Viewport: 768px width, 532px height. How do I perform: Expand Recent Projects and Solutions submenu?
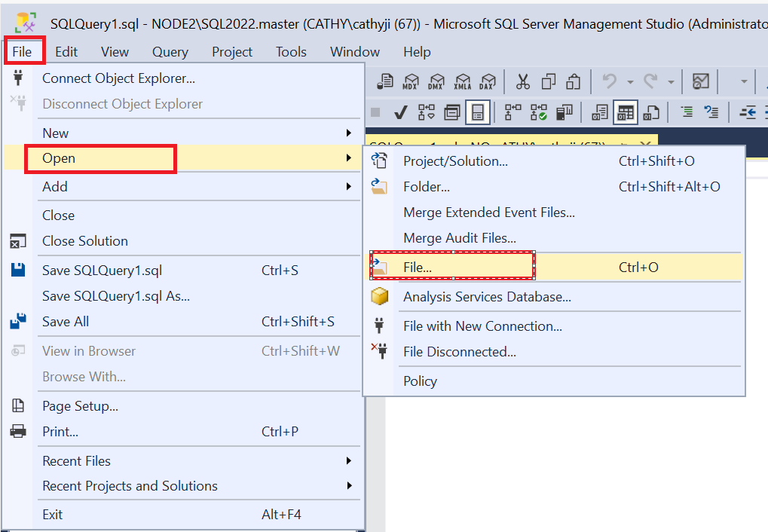(349, 485)
